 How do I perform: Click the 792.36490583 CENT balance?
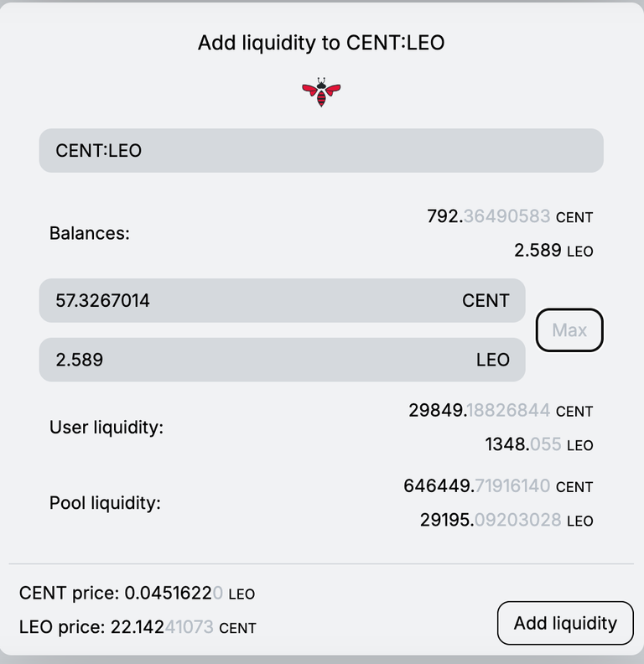(510, 216)
